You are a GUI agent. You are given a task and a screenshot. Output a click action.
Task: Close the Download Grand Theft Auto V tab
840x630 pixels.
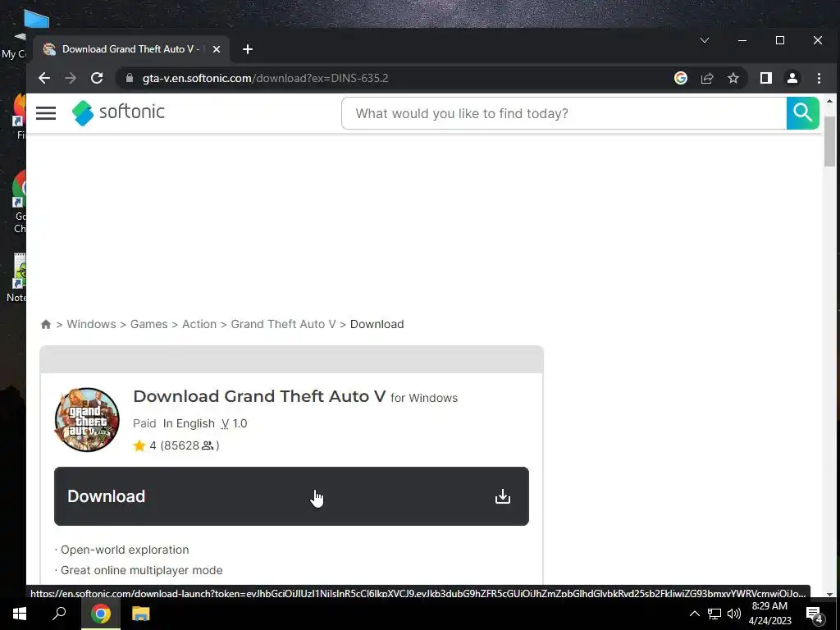click(217, 49)
